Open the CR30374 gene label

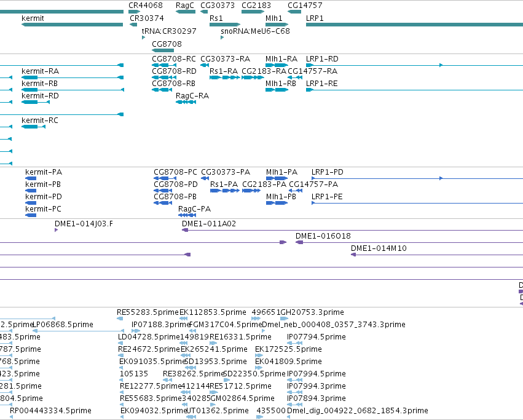click(147, 18)
